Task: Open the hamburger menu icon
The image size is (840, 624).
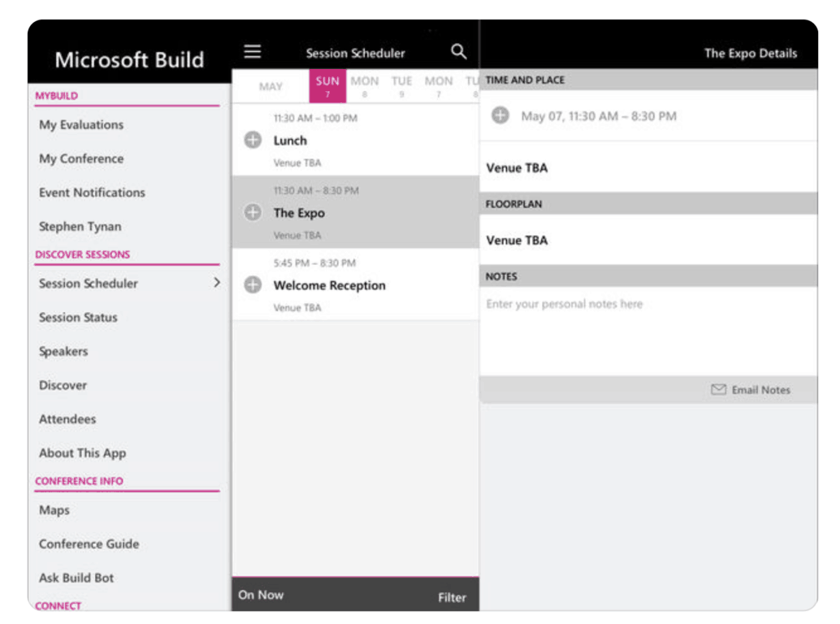Action: point(253,51)
